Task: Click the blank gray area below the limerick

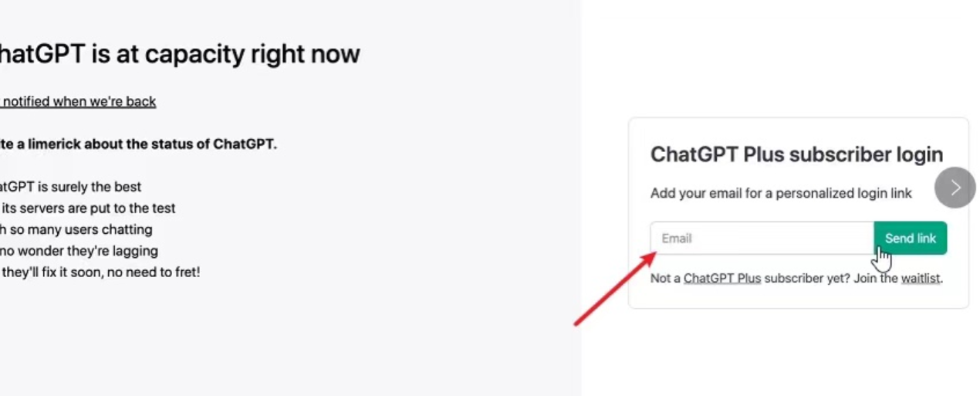Action: tap(231, 340)
